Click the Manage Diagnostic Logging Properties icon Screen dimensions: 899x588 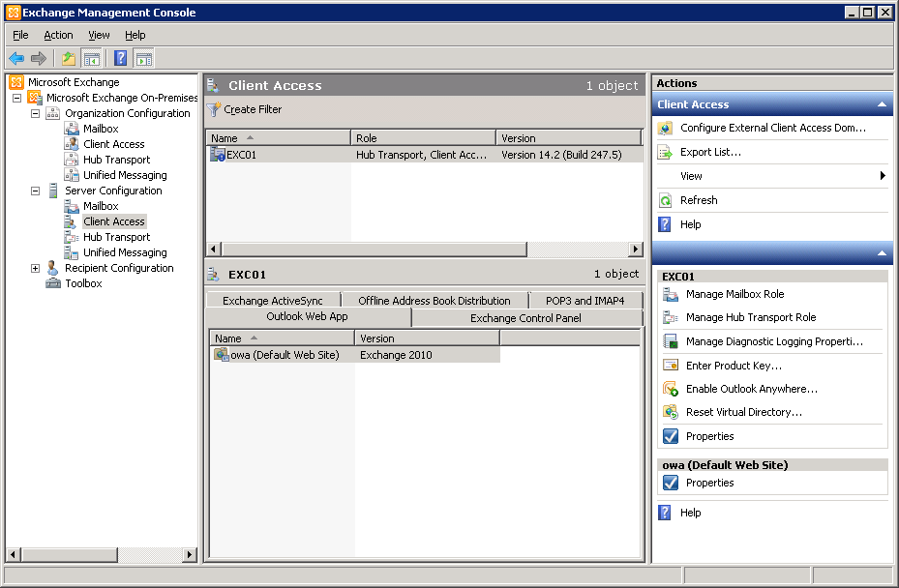(671, 341)
